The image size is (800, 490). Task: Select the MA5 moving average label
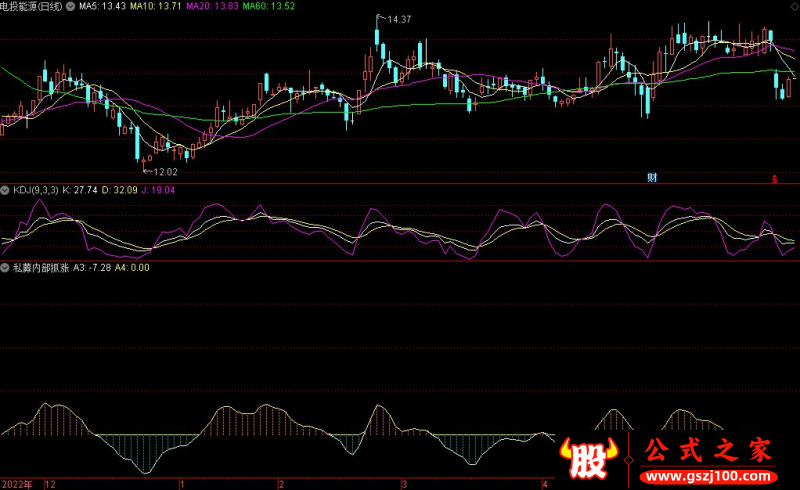coord(103,7)
